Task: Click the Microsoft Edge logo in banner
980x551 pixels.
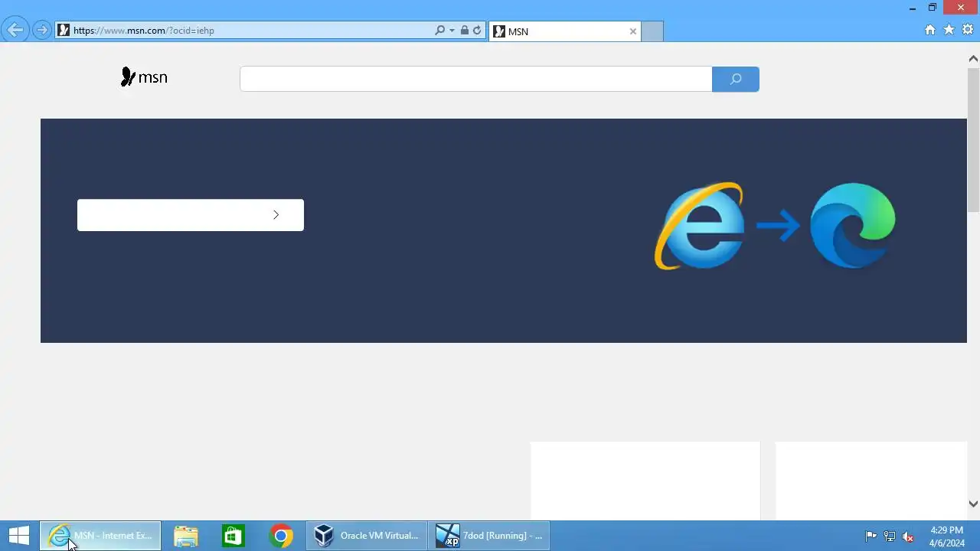Action: click(x=852, y=226)
